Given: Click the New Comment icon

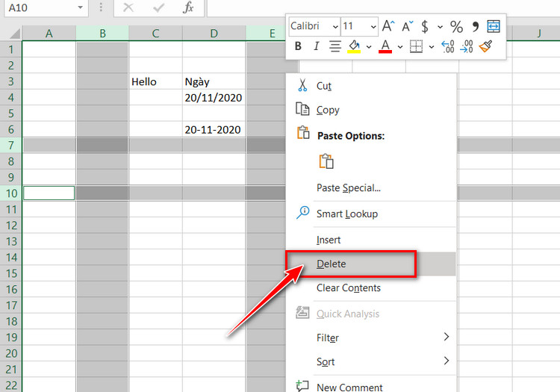Looking at the screenshot, I should (x=302, y=385).
